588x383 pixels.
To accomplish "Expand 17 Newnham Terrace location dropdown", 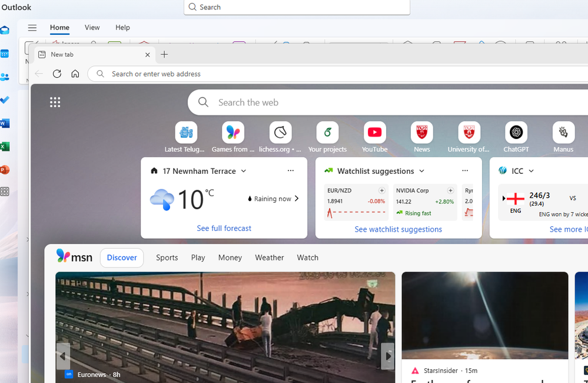I will tap(243, 171).
